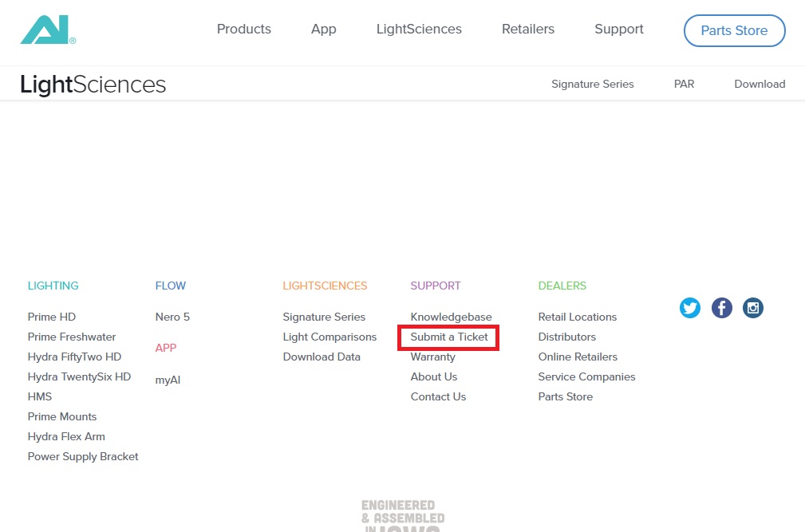Switch to the Signature Series sub-tab
805x532 pixels.
pyautogui.click(x=592, y=84)
